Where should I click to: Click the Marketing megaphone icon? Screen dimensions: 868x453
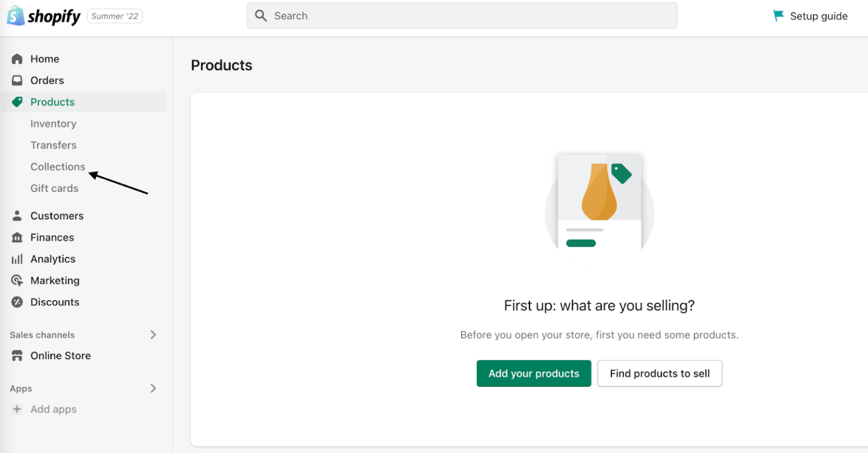pos(17,280)
